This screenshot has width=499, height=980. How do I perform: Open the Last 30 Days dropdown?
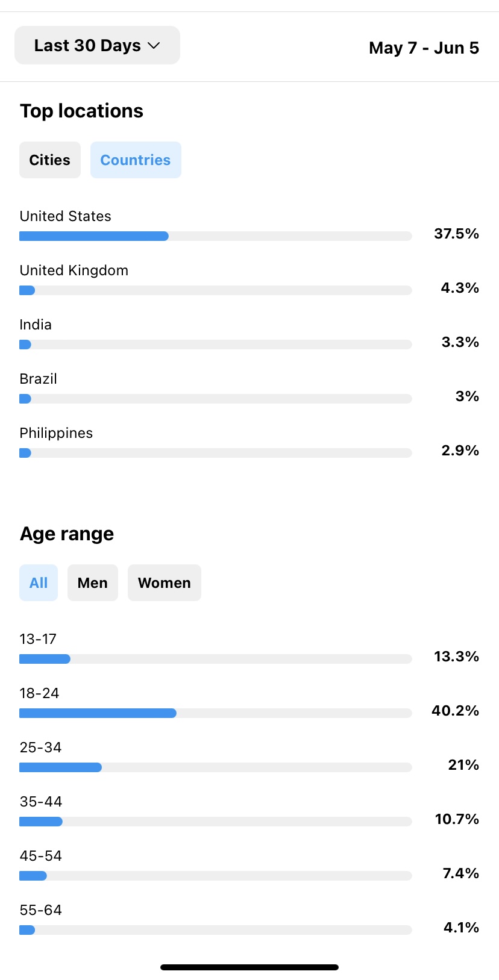coord(97,45)
